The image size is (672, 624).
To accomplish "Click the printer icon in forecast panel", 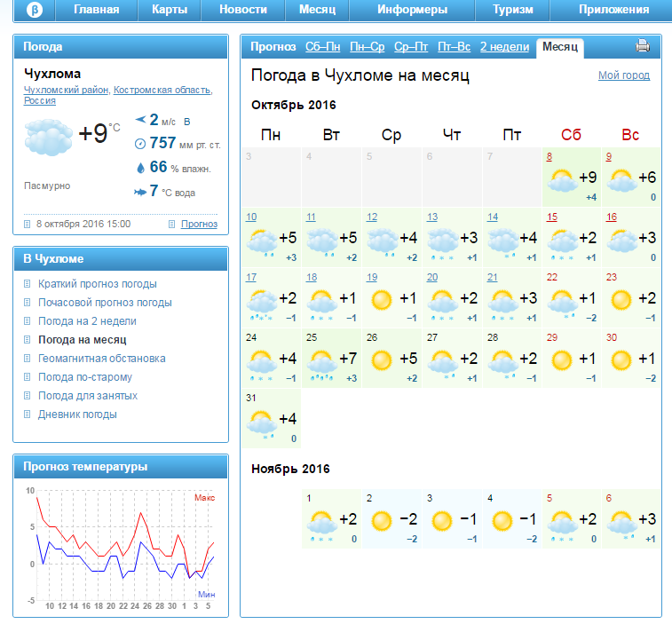I will point(643,46).
